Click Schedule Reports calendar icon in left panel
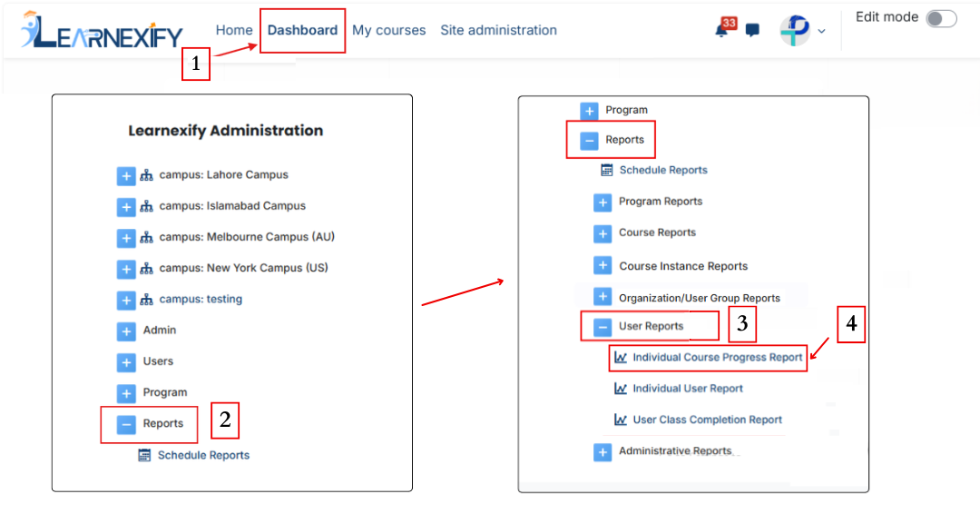This screenshot has height=514, width=980. point(144,455)
